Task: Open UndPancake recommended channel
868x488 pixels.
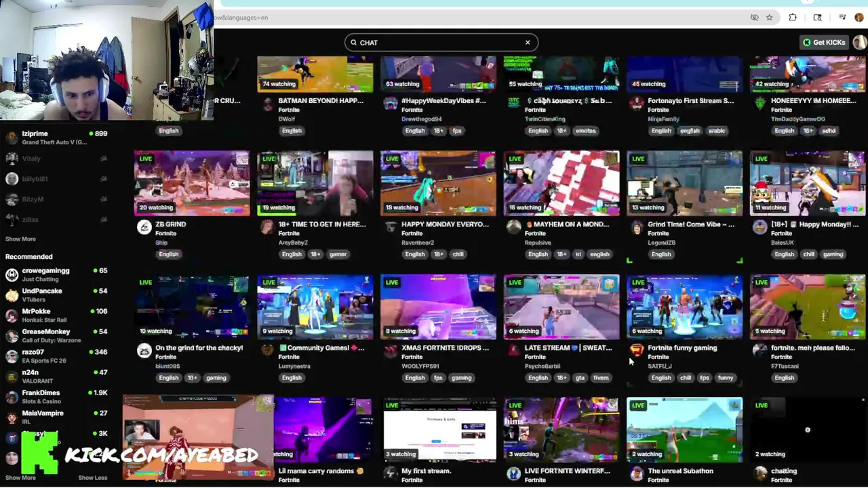Action: pyautogui.click(x=58, y=295)
